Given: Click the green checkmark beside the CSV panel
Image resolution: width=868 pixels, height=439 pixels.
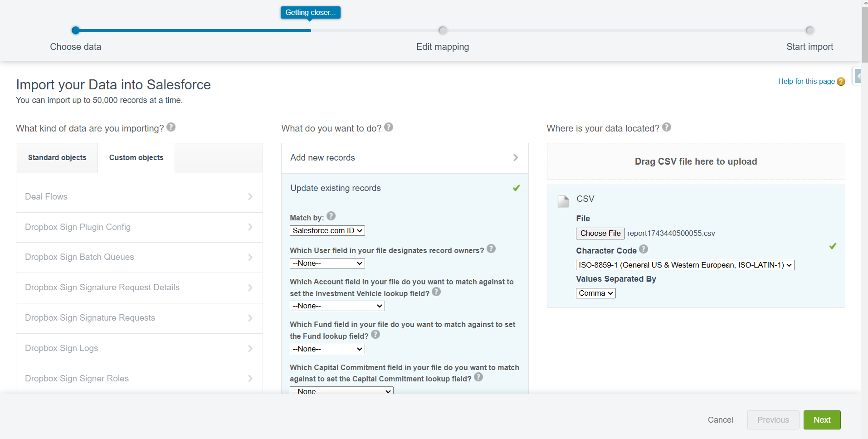Looking at the screenshot, I should pyautogui.click(x=833, y=246).
